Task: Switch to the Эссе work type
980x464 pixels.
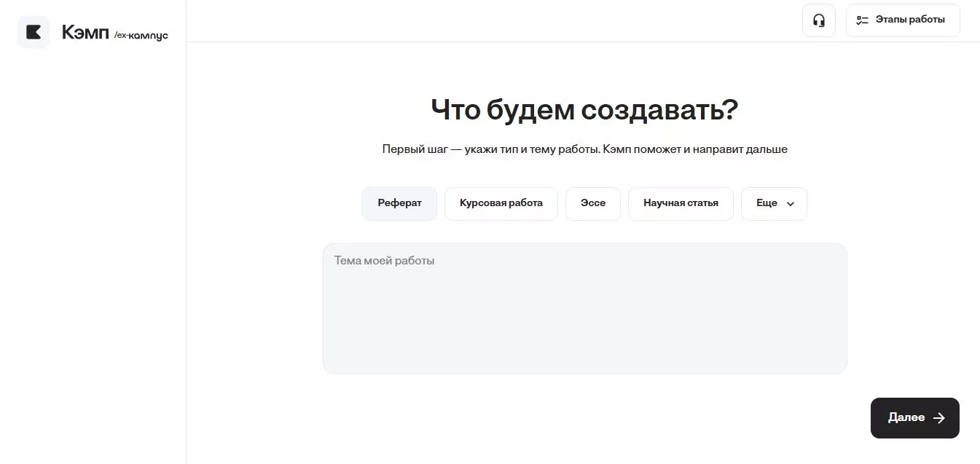Action: (x=592, y=203)
